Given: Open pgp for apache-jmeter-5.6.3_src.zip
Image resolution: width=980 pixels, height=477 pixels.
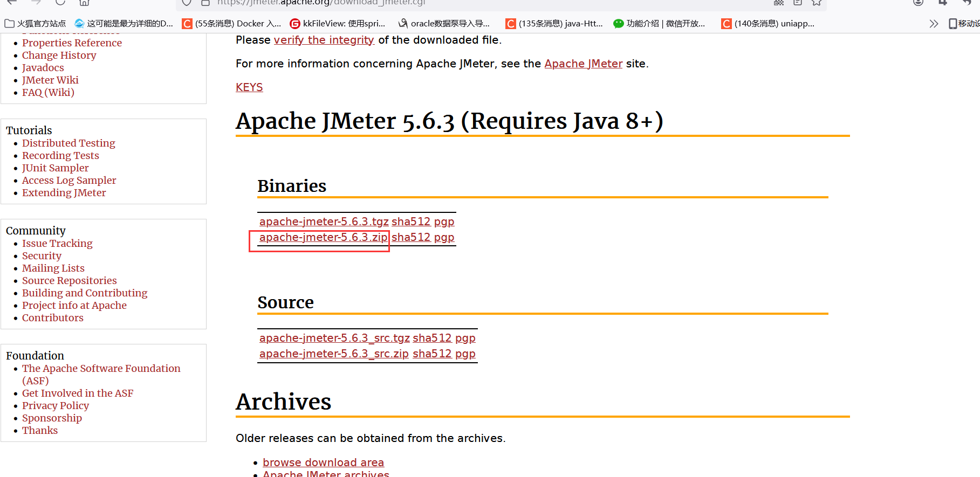Looking at the screenshot, I should pos(465,354).
